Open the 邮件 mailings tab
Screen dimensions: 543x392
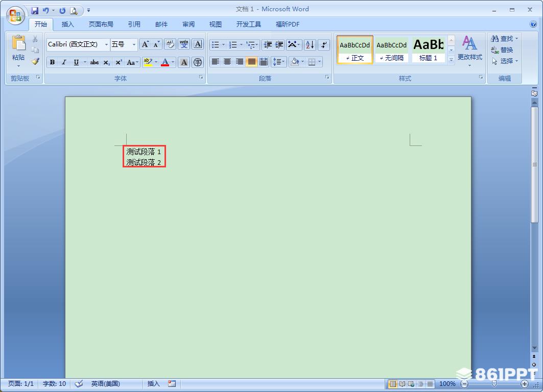(x=161, y=24)
